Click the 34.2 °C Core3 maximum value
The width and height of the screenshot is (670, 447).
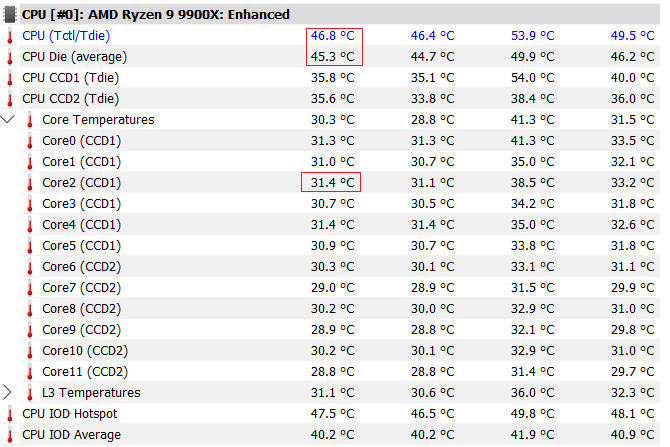click(532, 203)
